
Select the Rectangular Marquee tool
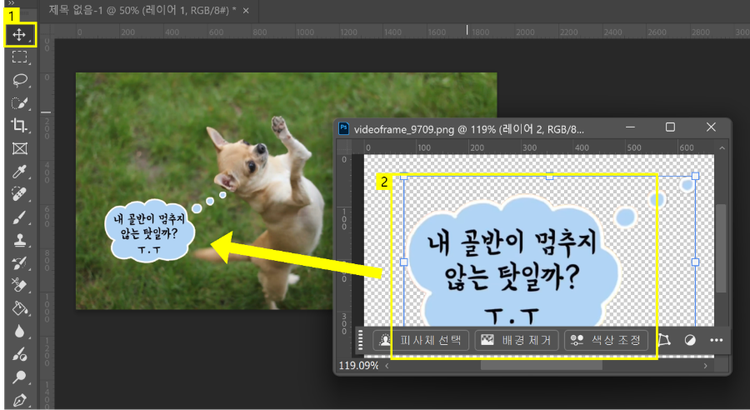(19, 57)
